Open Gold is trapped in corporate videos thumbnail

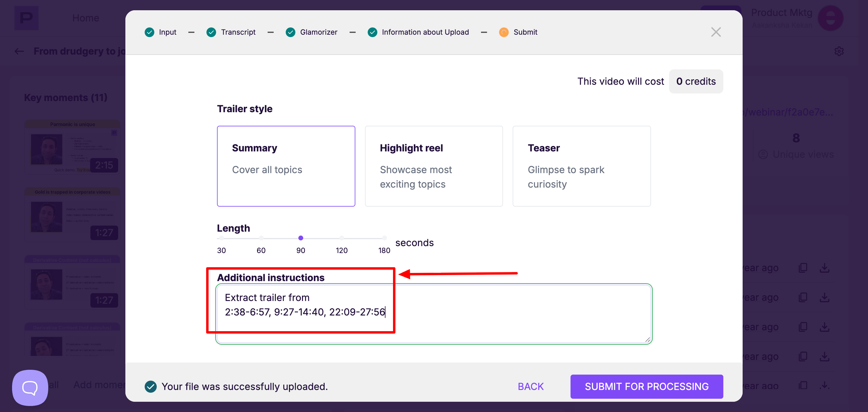[x=72, y=215]
